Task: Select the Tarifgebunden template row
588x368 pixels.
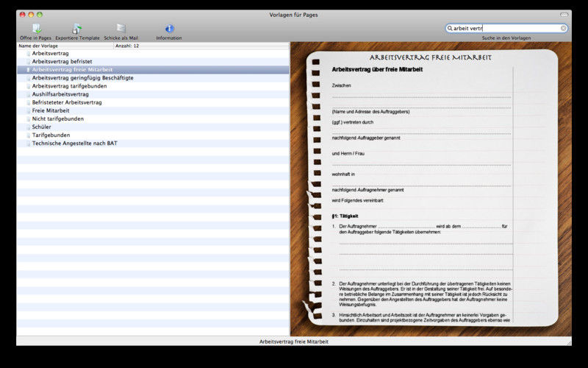Action: pyautogui.click(x=153, y=135)
